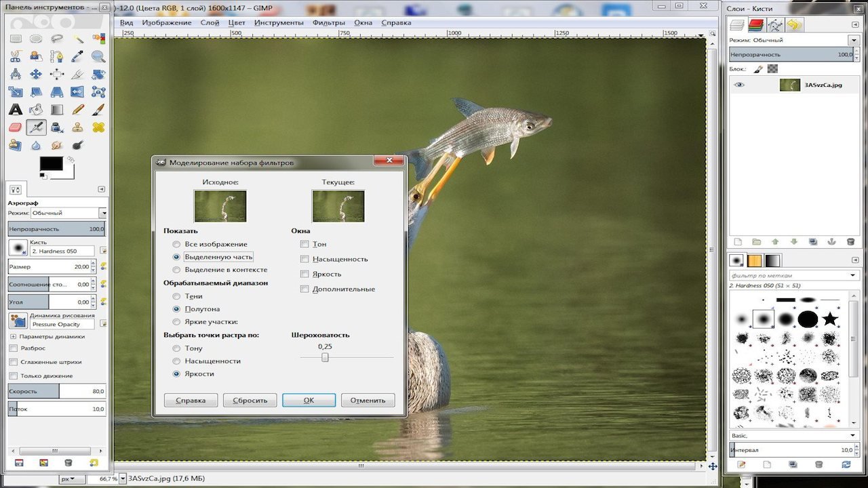Select the Zoom magnifier tool
This screenshot has height=488, width=868.
tap(98, 56)
